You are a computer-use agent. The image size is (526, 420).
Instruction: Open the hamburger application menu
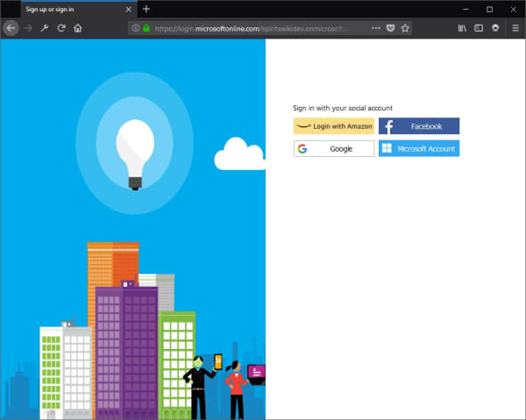point(515,28)
